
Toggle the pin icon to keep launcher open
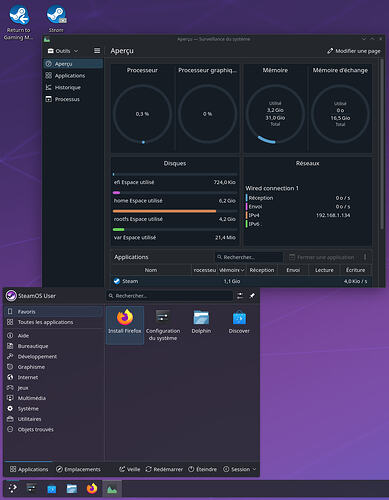[252, 296]
